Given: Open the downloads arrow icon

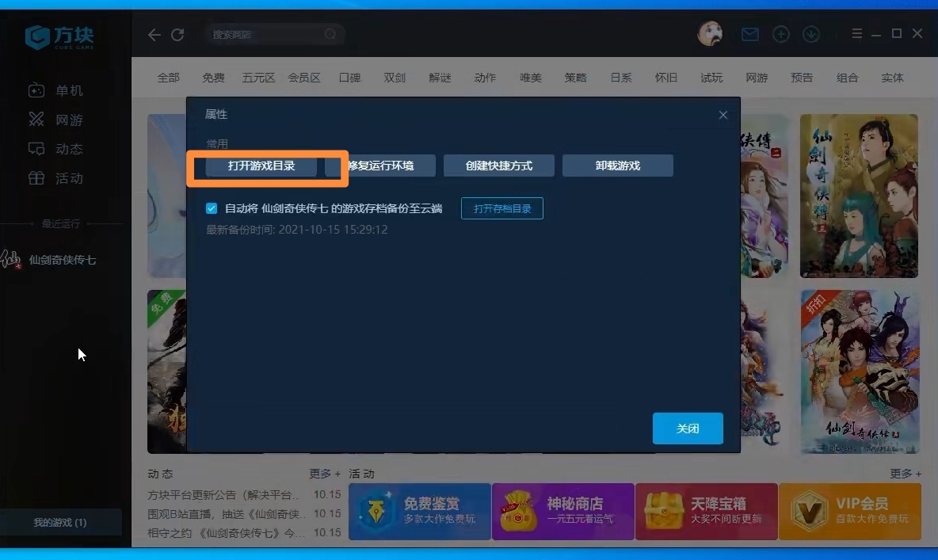Looking at the screenshot, I should 811,34.
